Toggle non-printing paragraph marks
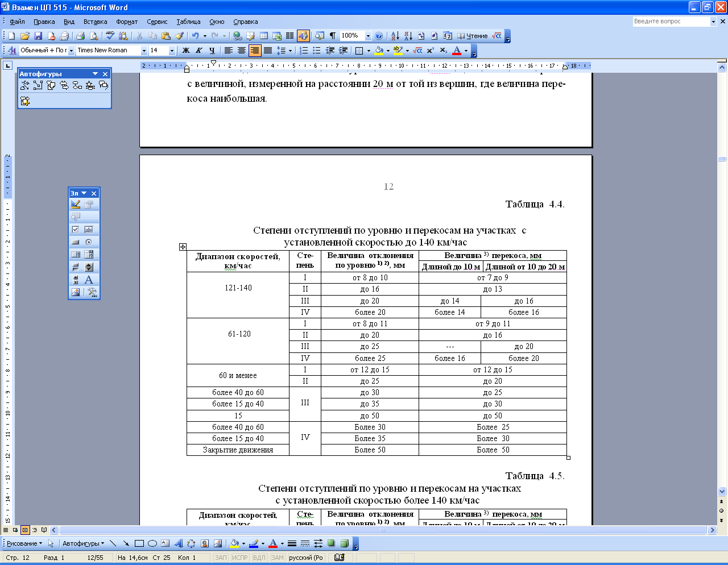 coord(333,36)
